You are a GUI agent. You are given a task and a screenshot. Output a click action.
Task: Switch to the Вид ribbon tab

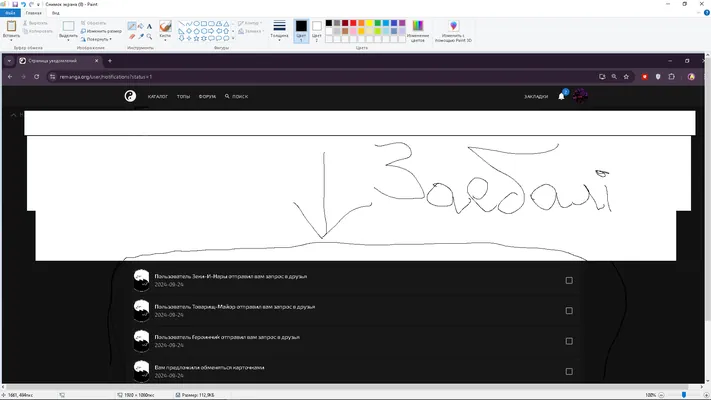point(55,13)
